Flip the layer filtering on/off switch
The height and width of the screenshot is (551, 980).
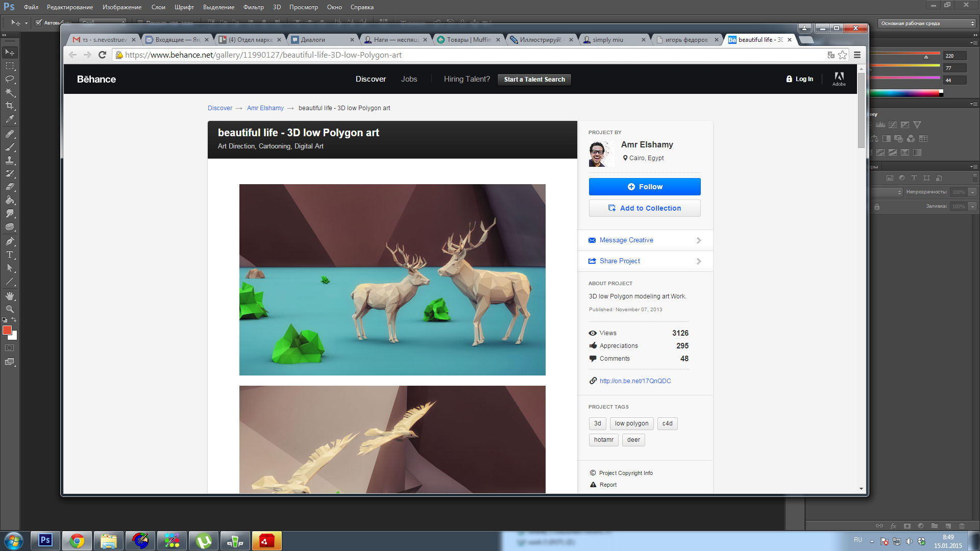[975, 178]
